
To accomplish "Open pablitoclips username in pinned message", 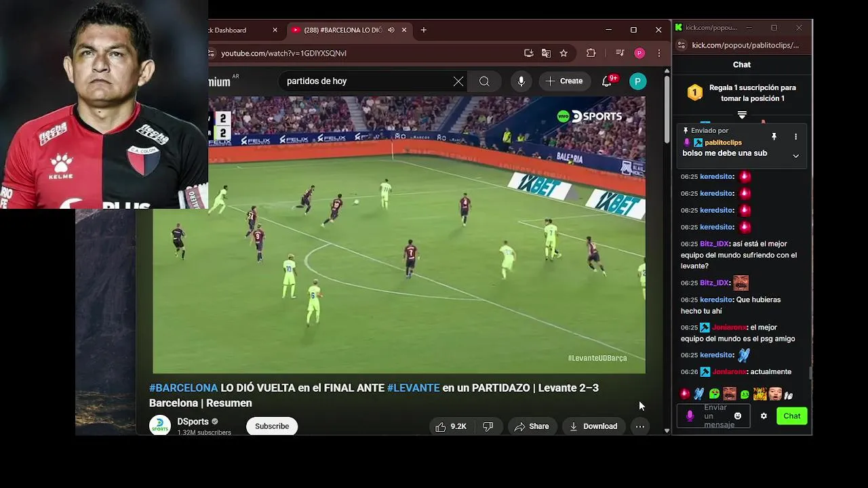I will pyautogui.click(x=723, y=142).
